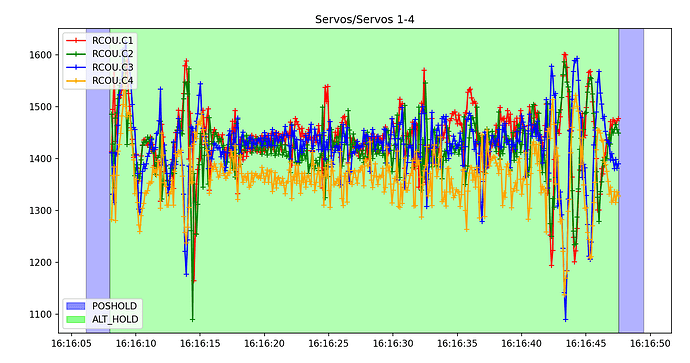Click the 16:16:35 time tick label
Viewport: 690px width, 363px height.
(457, 344)
